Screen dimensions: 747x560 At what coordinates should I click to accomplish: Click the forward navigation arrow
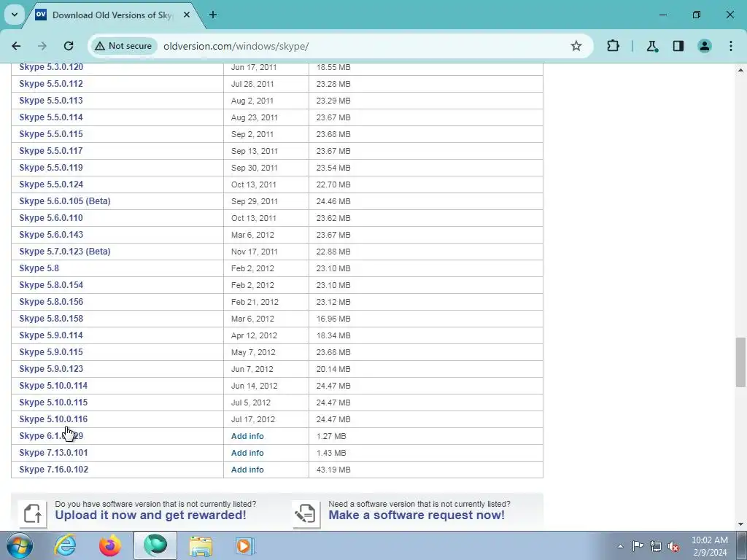coord(42,46)
